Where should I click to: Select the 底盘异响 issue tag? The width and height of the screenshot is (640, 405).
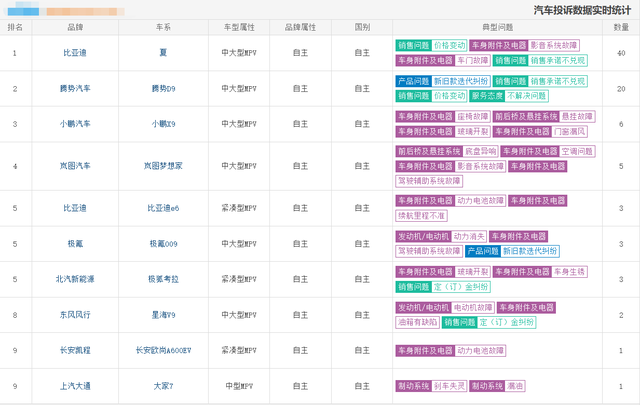480,151
